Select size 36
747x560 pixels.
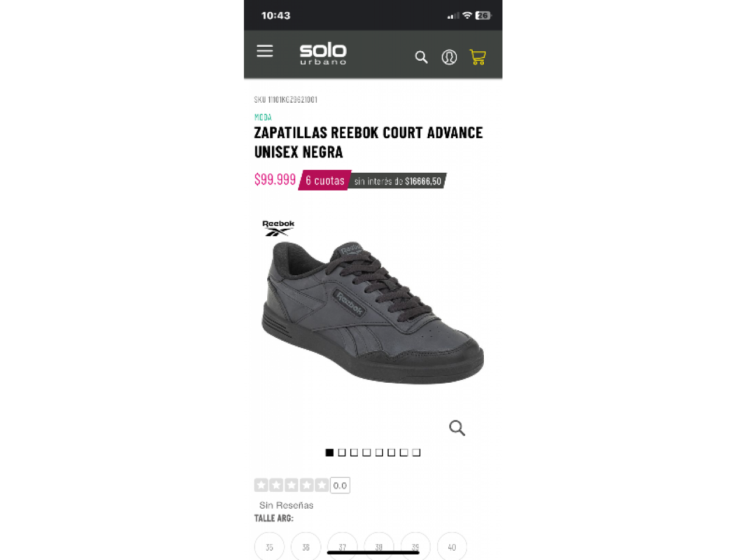click(306, 547)
